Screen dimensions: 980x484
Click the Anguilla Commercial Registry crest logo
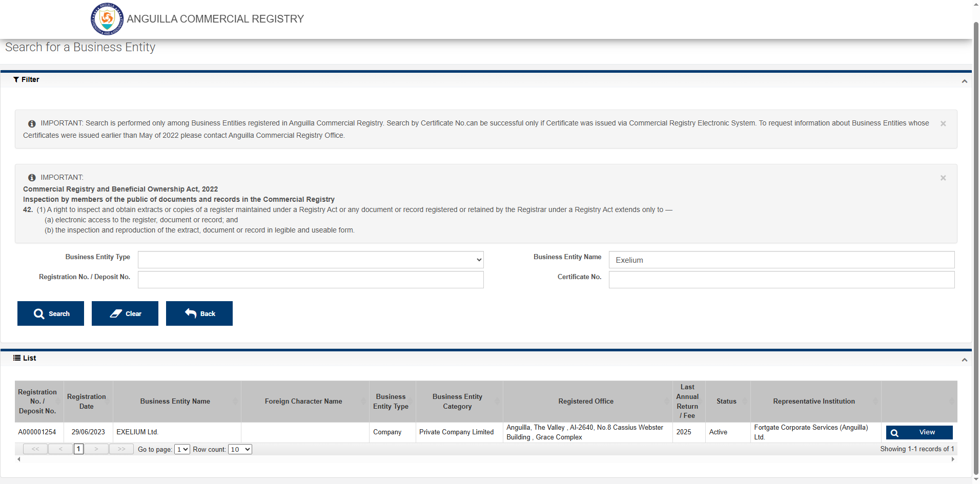point(107,19)
